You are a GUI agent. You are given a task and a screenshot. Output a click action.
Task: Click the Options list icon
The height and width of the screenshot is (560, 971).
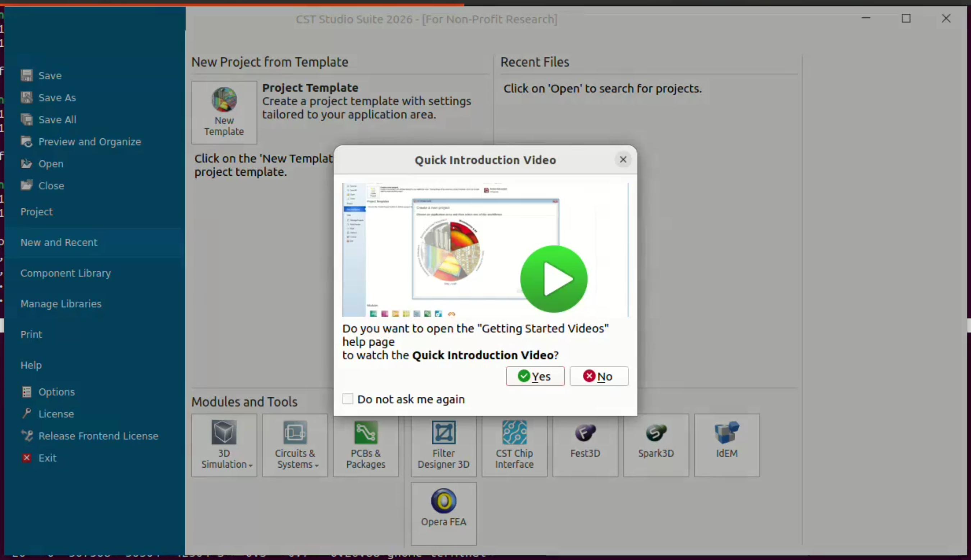click(27, 391)
